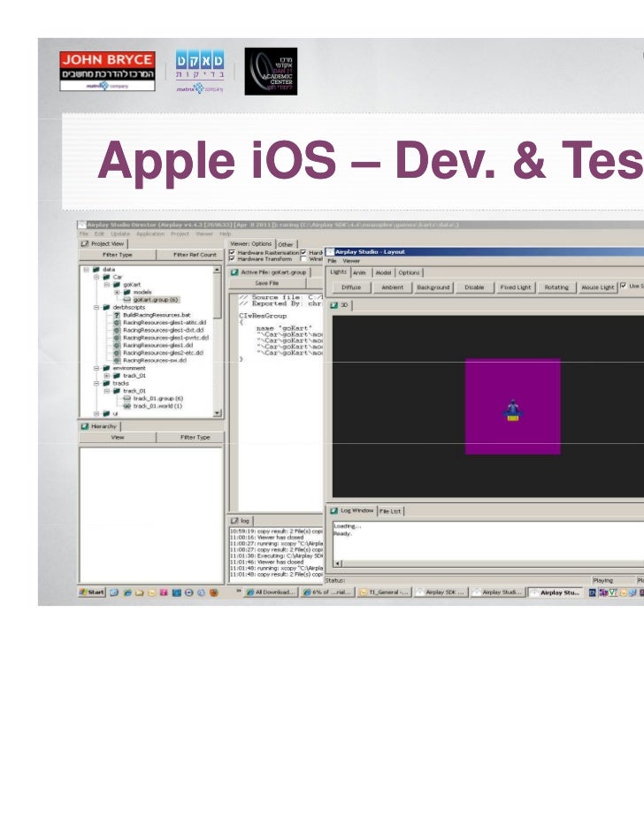The image size is (644, 834).
Task: Switch to the Model tab
Action: [x=383, y=272]
